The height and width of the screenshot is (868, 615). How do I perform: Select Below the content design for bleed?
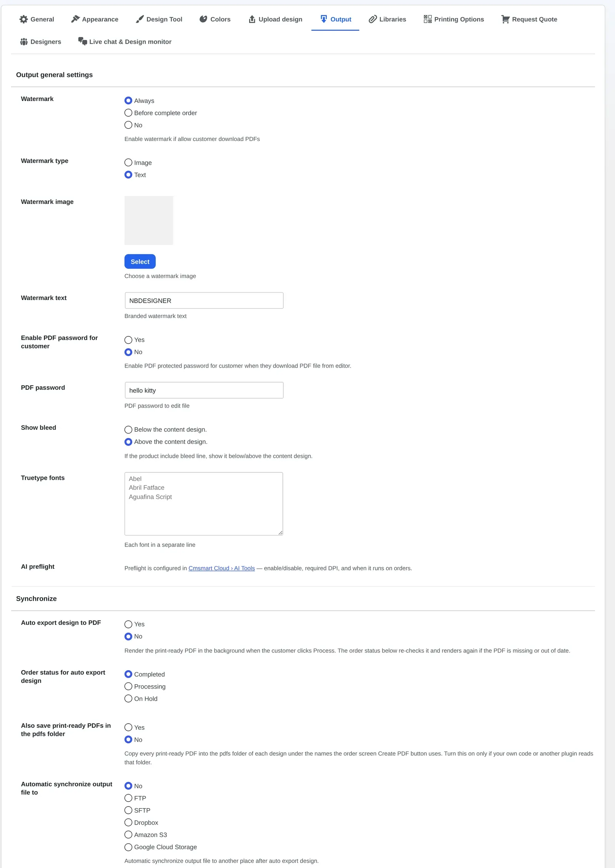click(128, 430)
